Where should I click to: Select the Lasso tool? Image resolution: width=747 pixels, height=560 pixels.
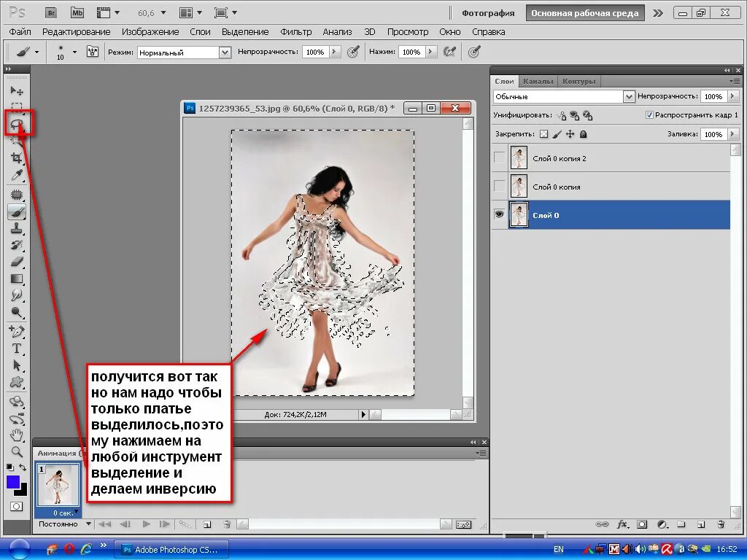pyautogui.click(x=18, y=124)
